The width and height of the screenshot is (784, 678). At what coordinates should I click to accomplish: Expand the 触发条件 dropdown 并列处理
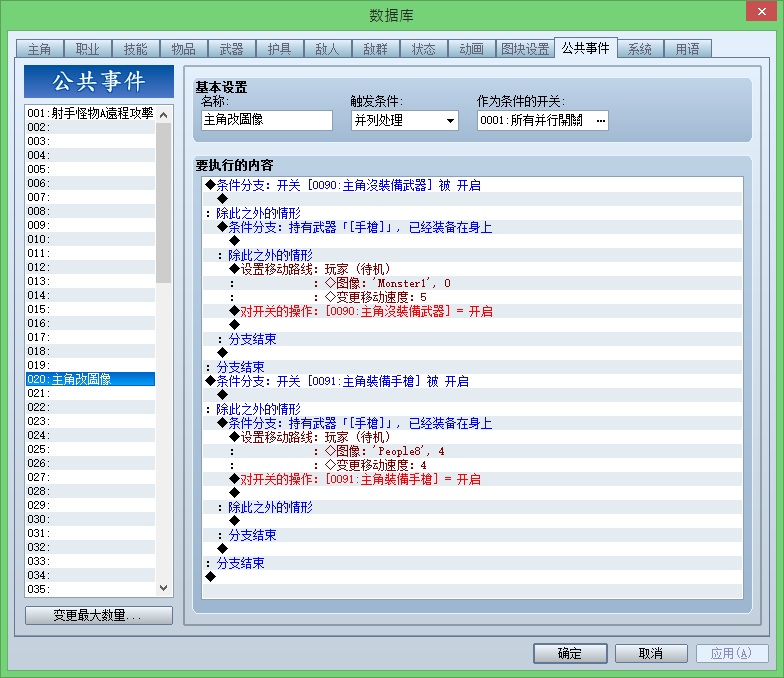(x=404, y=120)
